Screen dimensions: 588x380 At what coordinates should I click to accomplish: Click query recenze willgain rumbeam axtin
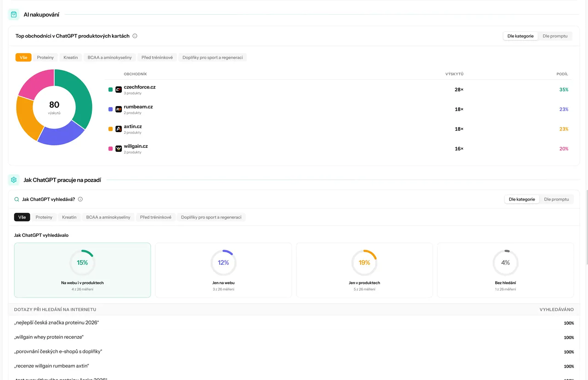click(x=51, y=366)
